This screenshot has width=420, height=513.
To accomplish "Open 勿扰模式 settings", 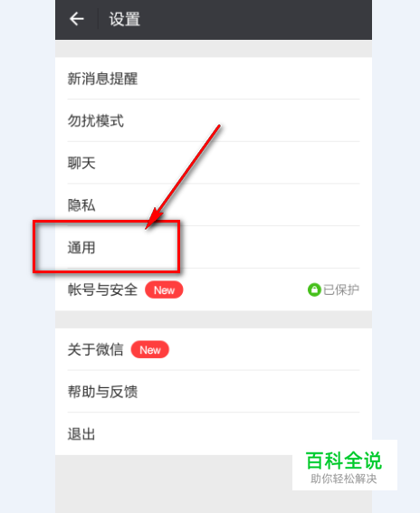I will click(214, 120).
